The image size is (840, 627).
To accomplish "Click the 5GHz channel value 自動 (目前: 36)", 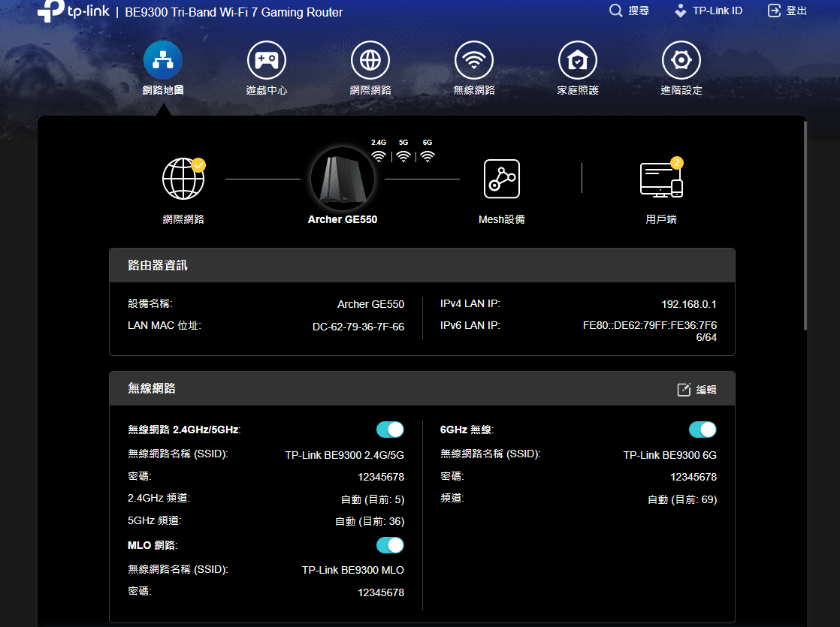I will click(x=370, y=522).
